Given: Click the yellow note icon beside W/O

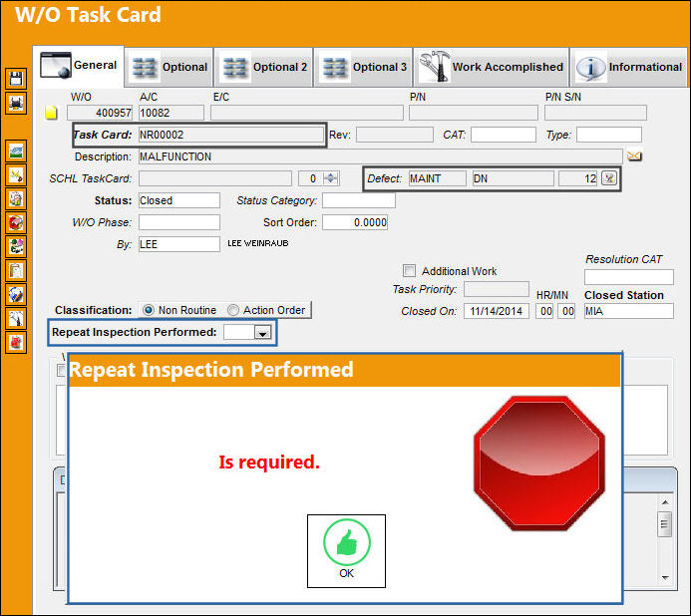Looking at the screenshot, I should [51, 113].
